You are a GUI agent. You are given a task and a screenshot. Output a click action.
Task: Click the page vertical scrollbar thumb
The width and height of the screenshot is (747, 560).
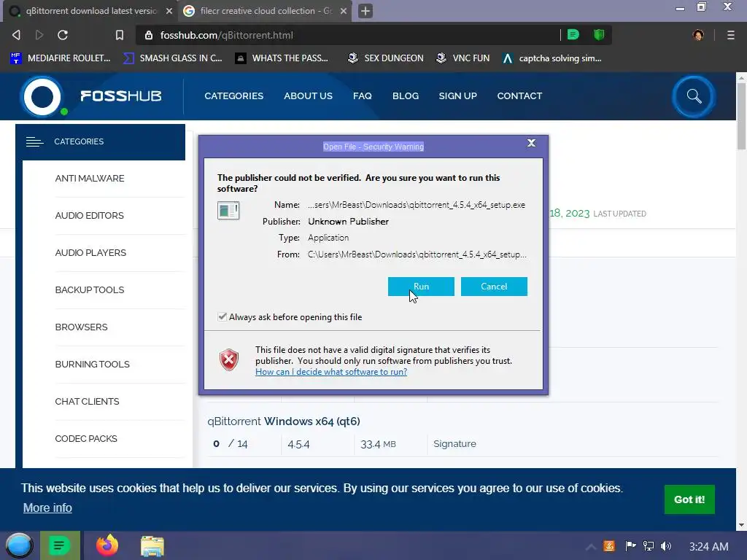[741, 117]
